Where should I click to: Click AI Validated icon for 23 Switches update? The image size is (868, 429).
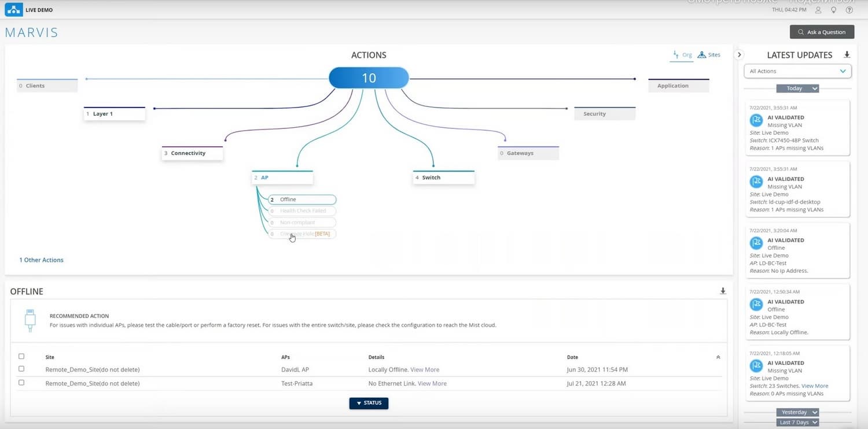click(x=756, y=365)
